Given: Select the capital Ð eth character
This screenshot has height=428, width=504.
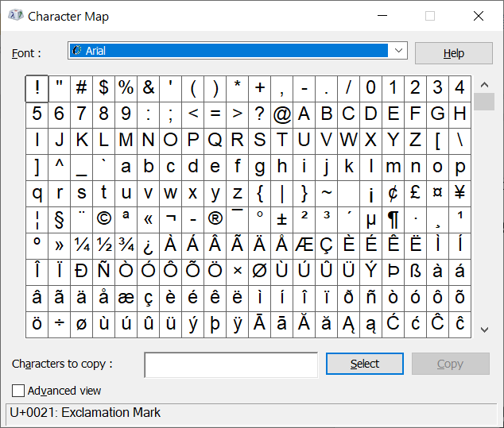Looking at the screenshot, I should pyautogui.click(x=81, y=272).
